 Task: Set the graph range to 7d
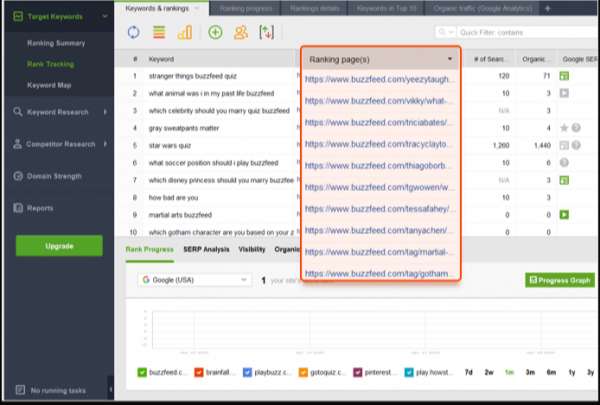(x=469, y=372)
